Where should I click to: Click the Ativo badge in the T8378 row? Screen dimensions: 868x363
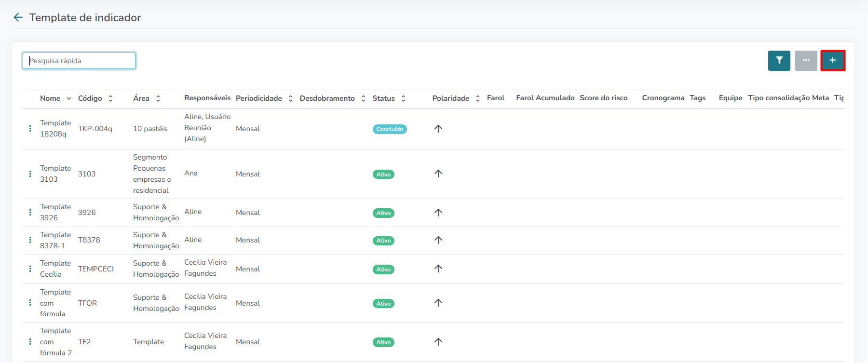pos(383,241)
